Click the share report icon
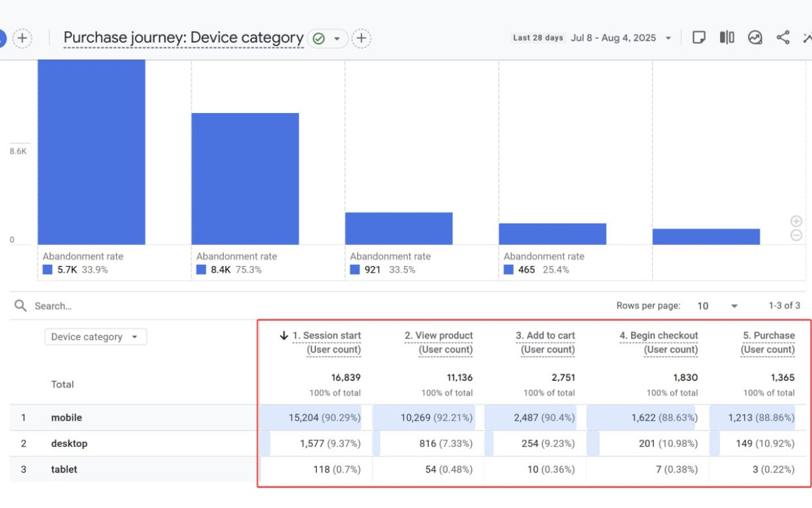The width and height of the screenshot is (812, 508). pyautogui.click(x=783, y=37)
